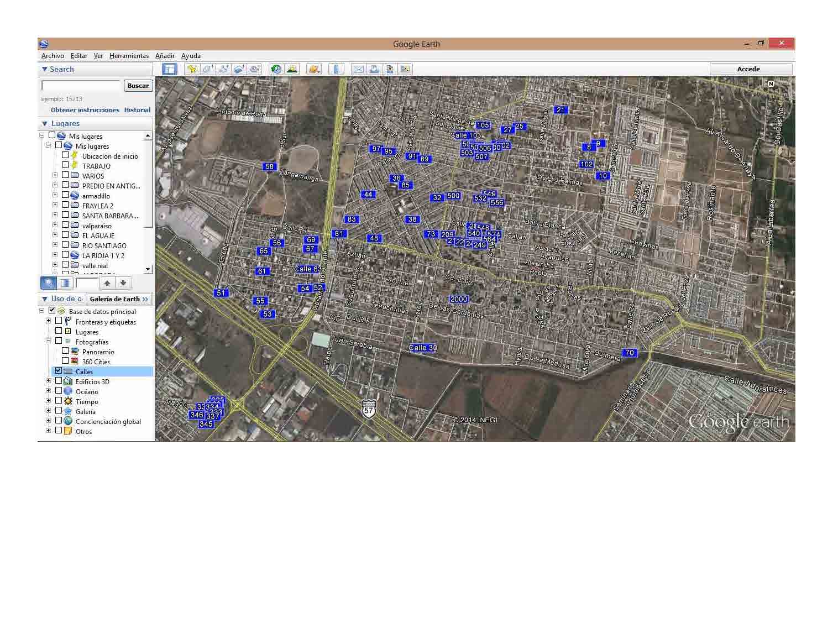Click the Calle 103 street marker
833x644 pixels.
pyautogui.click(x=465, y=135)
